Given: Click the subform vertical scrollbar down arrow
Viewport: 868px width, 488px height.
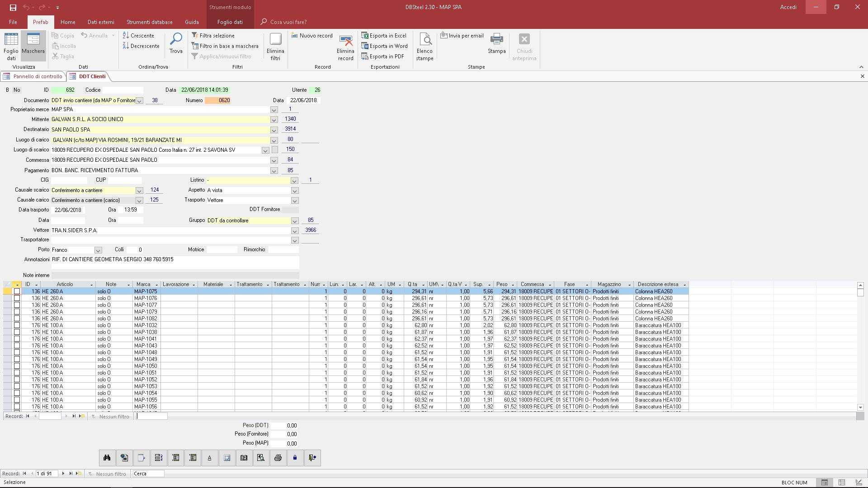Looking at the screenshot, I should [x=860, y=407].
